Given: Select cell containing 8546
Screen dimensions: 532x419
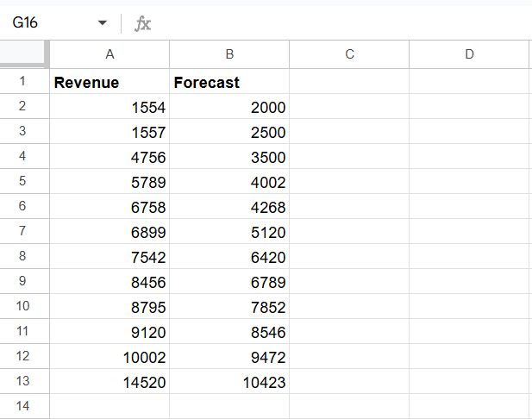Looking at the screenshot, I should tap(229, 331).
